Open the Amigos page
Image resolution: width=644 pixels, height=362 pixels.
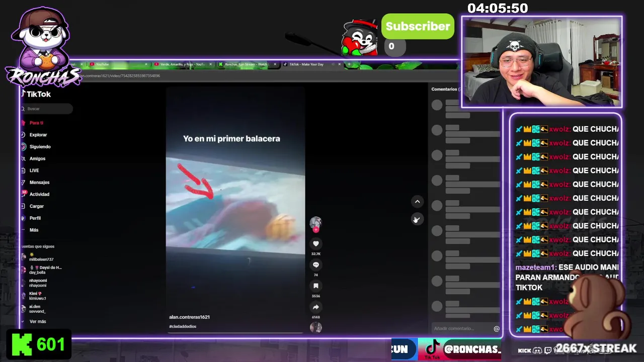pos(37,158)
